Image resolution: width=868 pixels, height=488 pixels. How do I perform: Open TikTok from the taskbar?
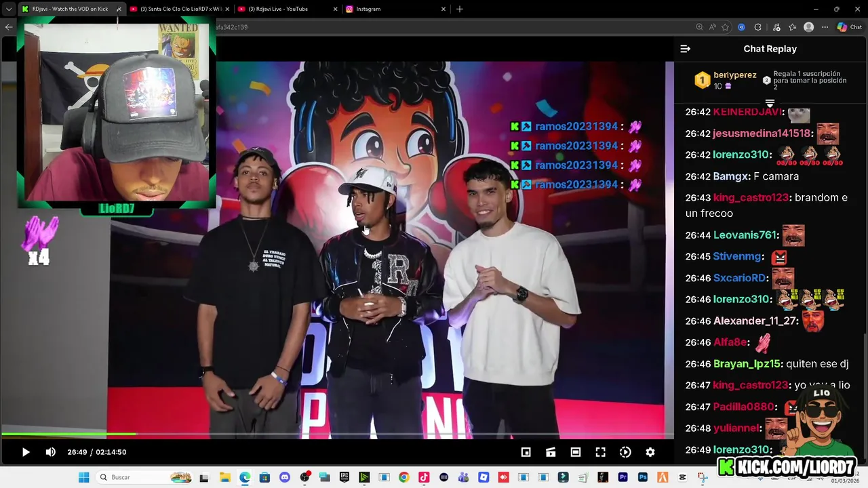424,477
